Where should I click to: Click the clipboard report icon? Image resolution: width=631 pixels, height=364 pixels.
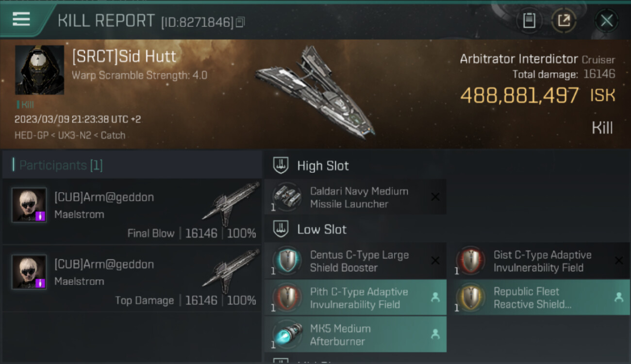(529, 20)
